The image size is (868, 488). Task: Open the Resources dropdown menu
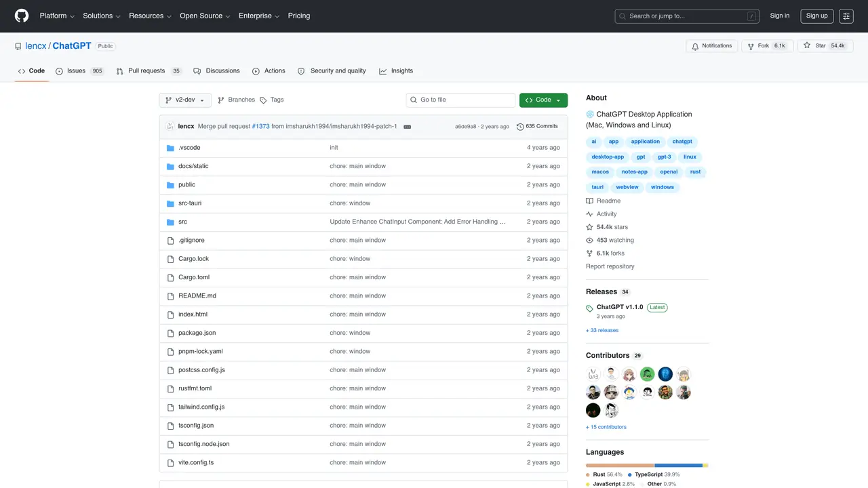(150, 16)
